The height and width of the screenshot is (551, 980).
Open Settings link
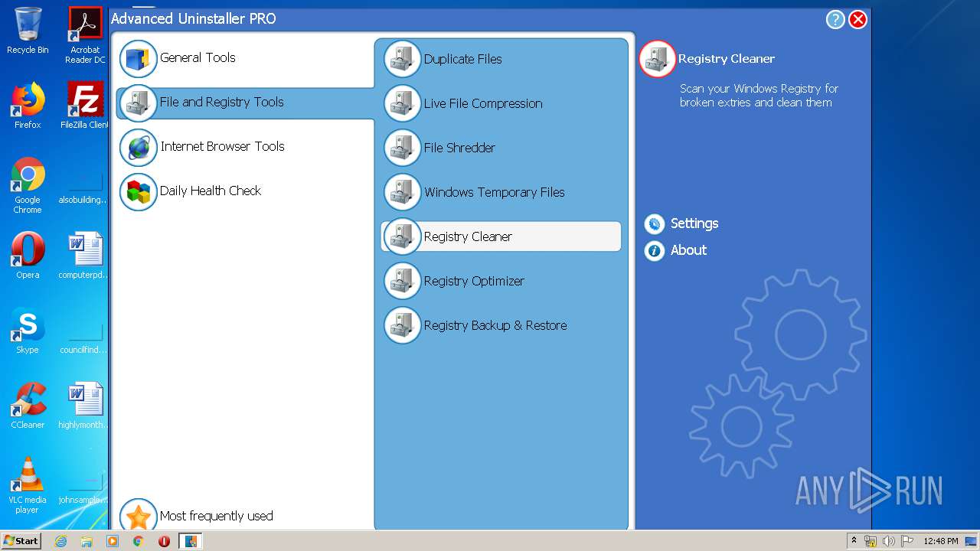click(694, 223)
